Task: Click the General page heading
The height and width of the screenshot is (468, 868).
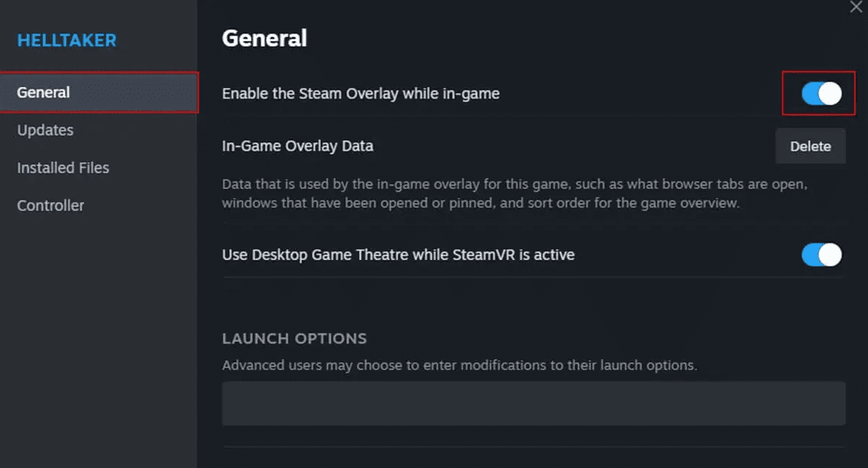Action: coord(264,38)
